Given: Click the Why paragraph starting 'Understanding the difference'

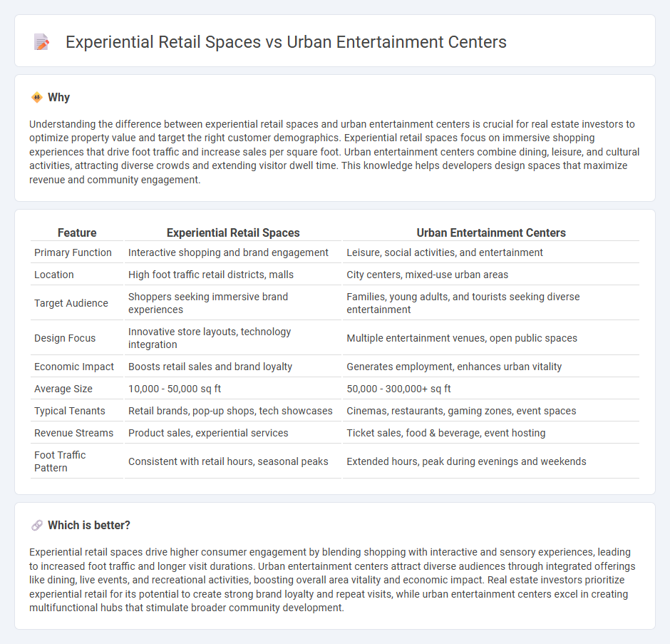Looking at the screenshot, I should pyautogui.click(x=334, y=152).
